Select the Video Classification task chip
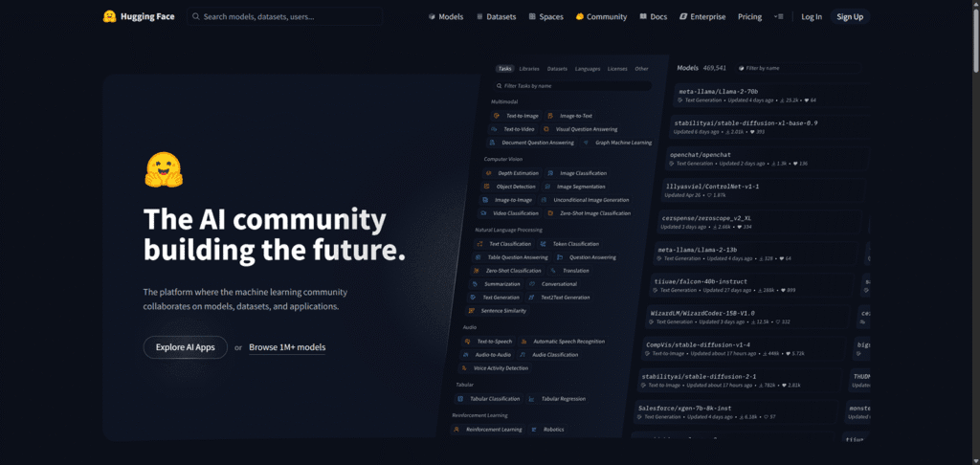This screenshot has width=980, height=465. pyautogui.click(x=510, y=213)
